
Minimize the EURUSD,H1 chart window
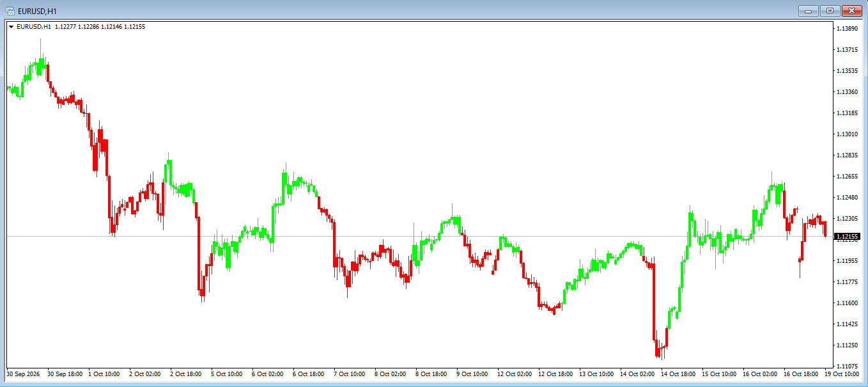coord(810,10)
